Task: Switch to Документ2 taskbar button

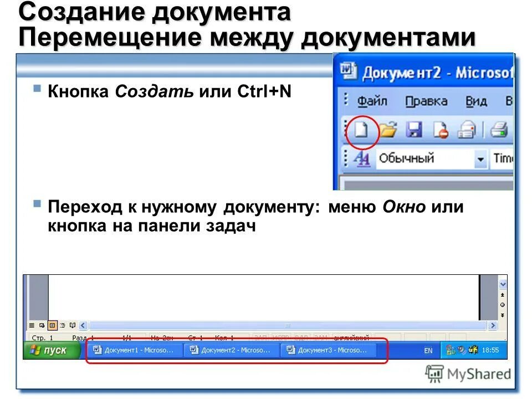Action: (x=231, y=350)
